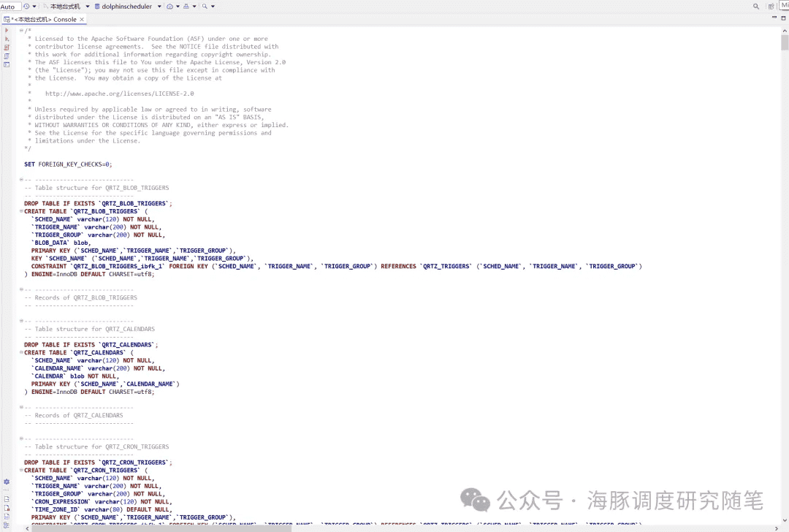Screen dimensions: 789x532
Task: Click the vertical scrollbar up arrow
Action: tap(785, 30)
